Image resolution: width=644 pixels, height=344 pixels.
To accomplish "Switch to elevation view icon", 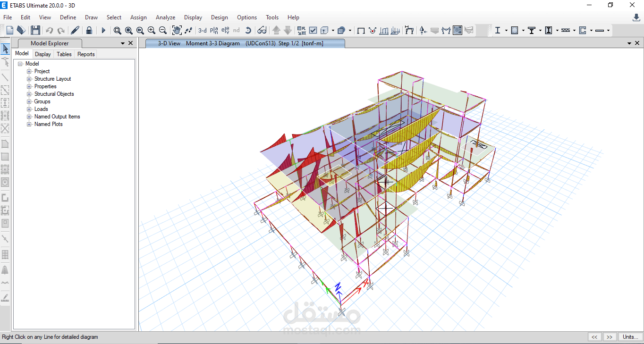I will point(225,30).
